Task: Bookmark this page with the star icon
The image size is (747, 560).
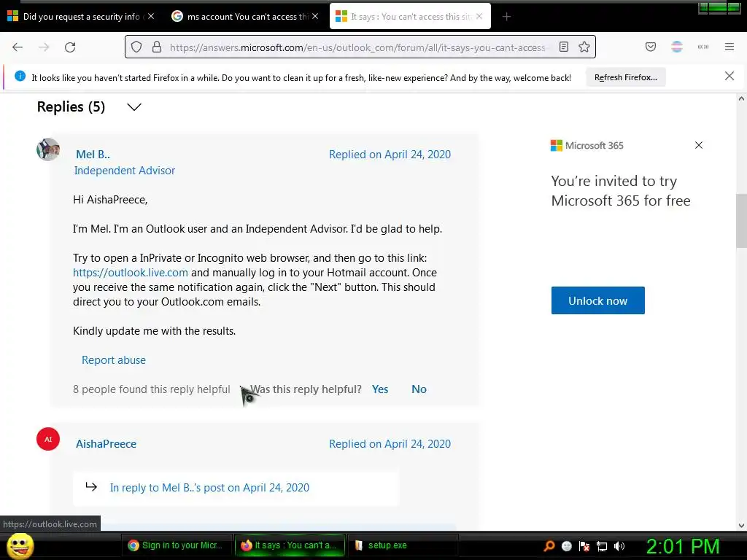Action: pyautogui.click(x=584, y=47)
